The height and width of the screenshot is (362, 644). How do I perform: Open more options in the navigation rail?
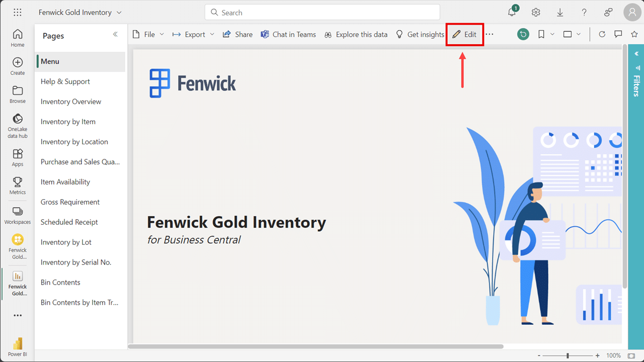point(18,316)
